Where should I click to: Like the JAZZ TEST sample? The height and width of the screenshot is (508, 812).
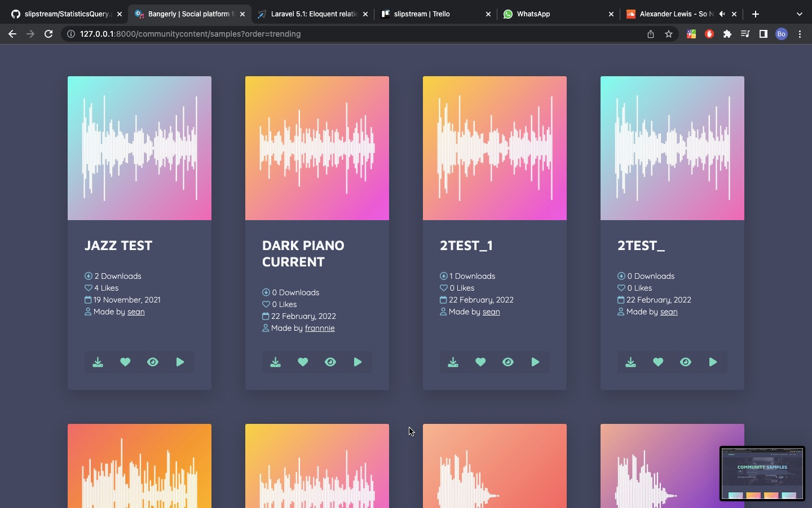125,362
